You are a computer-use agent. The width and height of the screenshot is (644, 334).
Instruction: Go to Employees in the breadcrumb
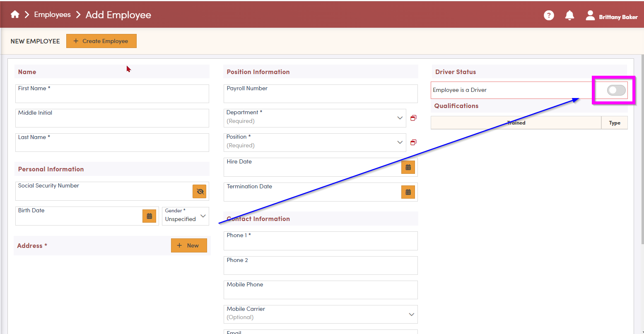click(x=52, y=15)
